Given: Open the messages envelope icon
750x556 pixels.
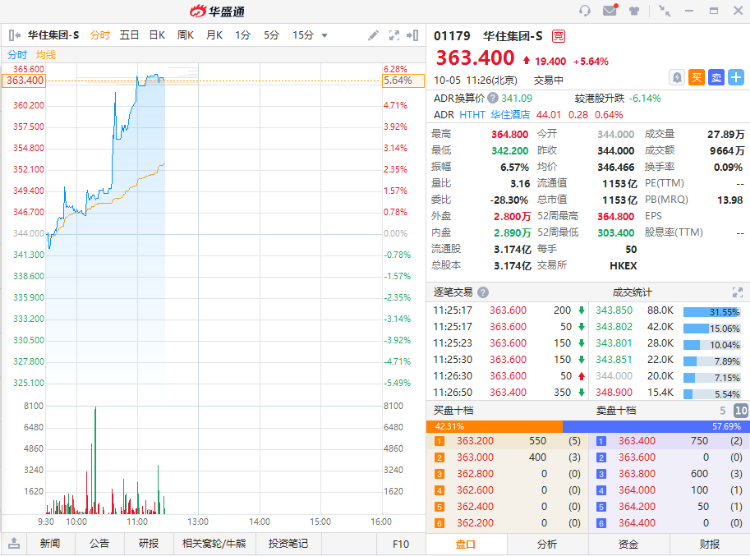Looking at the screenshot, I should (610, 10).
